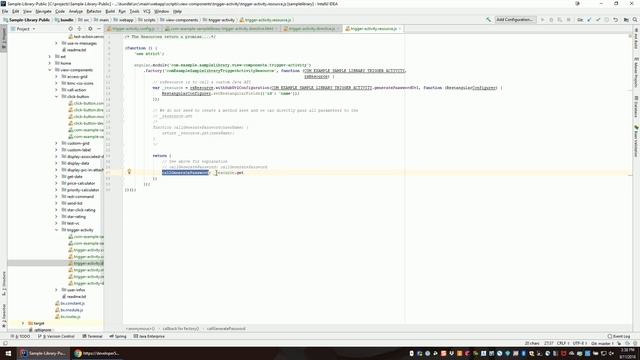Viewport: 640px width, 360px height.
Task: Open the Navigate menu
Action: (x=43, y=11)
